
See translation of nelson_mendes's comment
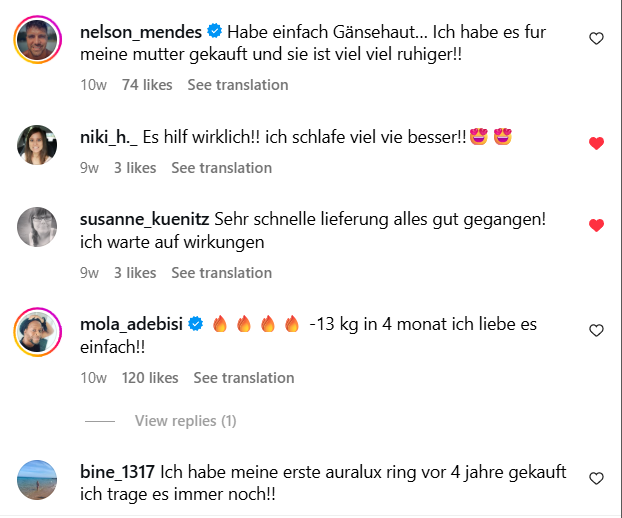[x=238, y=85]
